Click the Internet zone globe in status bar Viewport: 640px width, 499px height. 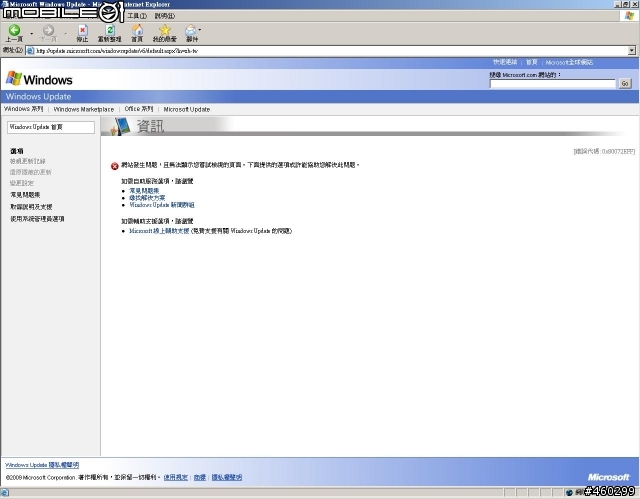pos(569,492)
